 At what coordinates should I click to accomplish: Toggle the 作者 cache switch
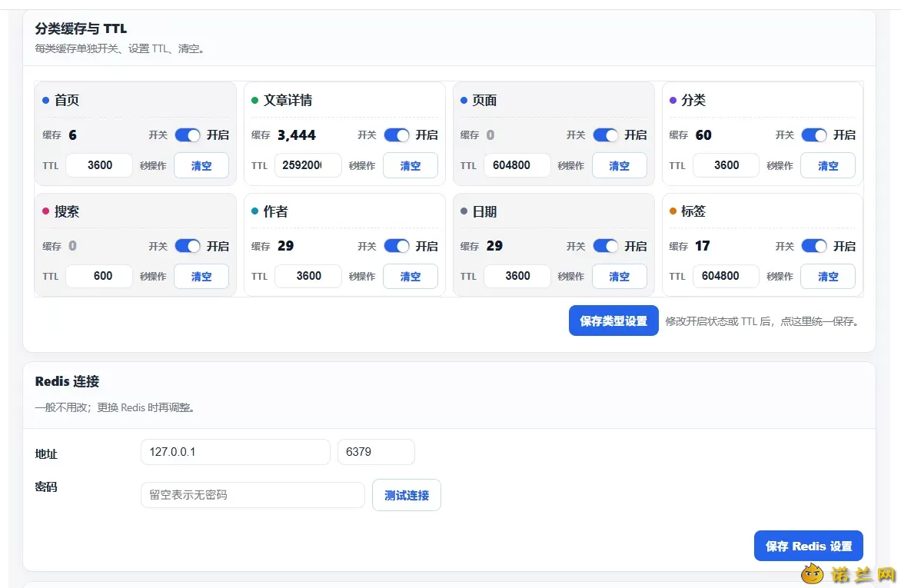click(397, 246)
